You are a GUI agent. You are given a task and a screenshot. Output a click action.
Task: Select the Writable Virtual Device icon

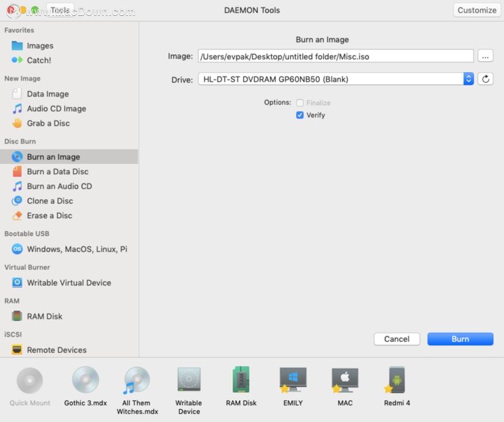(17, 283)
